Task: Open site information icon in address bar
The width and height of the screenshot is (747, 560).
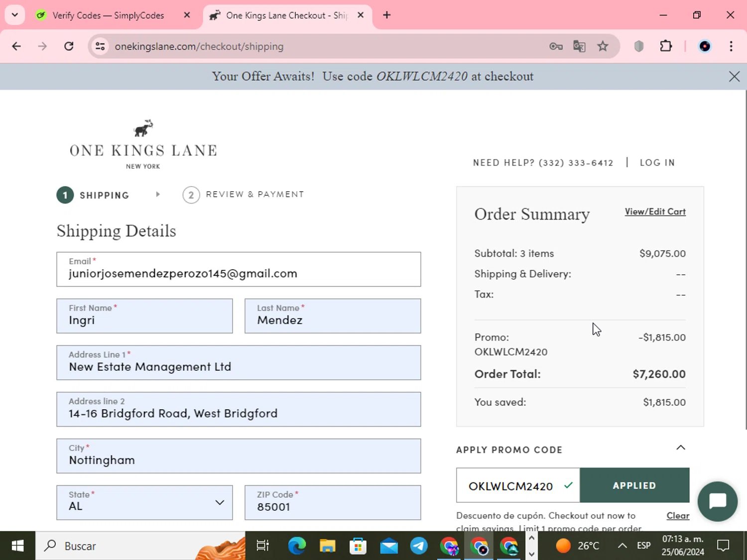Action: pos(100,46)
